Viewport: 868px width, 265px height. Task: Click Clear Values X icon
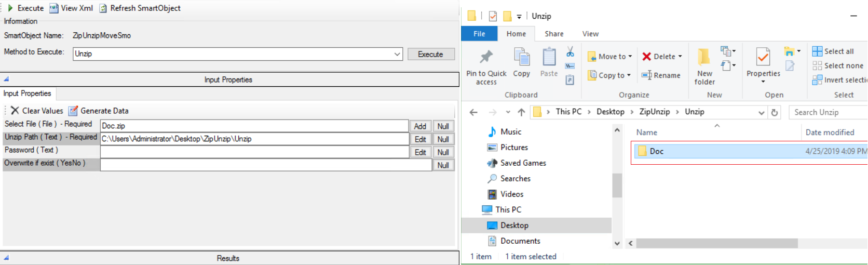[15, 111]
